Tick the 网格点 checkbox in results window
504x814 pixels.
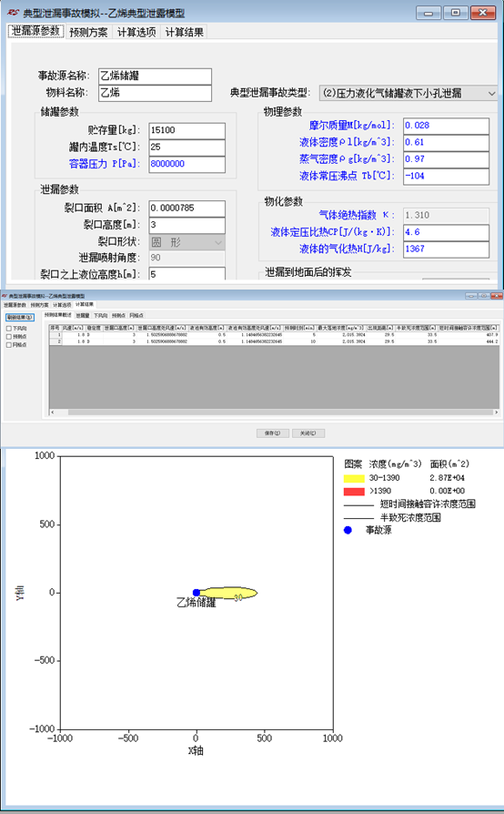tap(9, 345)
